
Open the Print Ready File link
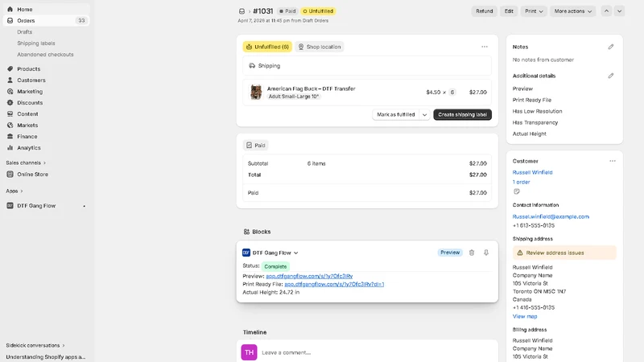coord(334,284)
